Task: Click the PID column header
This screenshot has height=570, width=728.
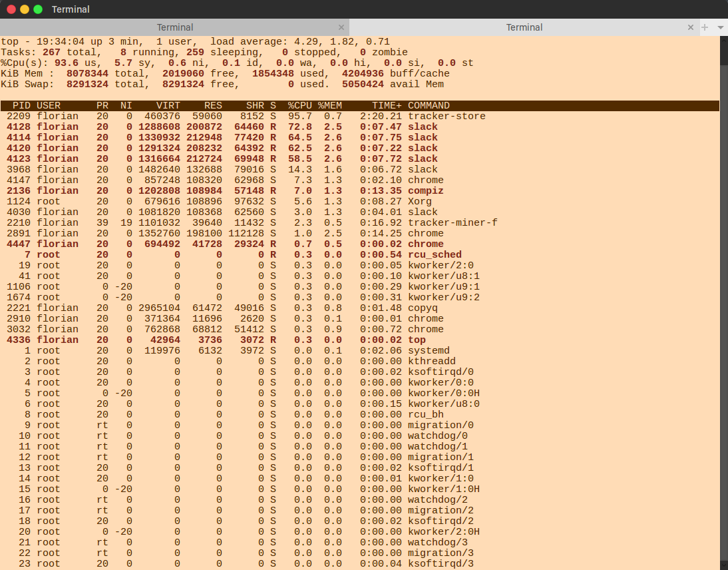Action: tap(21, 106)
